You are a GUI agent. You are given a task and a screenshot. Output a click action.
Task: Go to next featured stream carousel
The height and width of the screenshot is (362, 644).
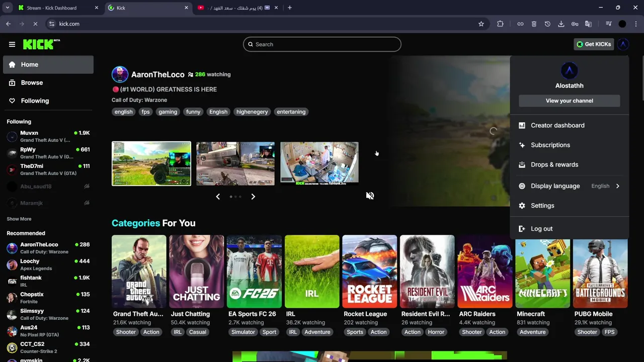click(253, 197)
